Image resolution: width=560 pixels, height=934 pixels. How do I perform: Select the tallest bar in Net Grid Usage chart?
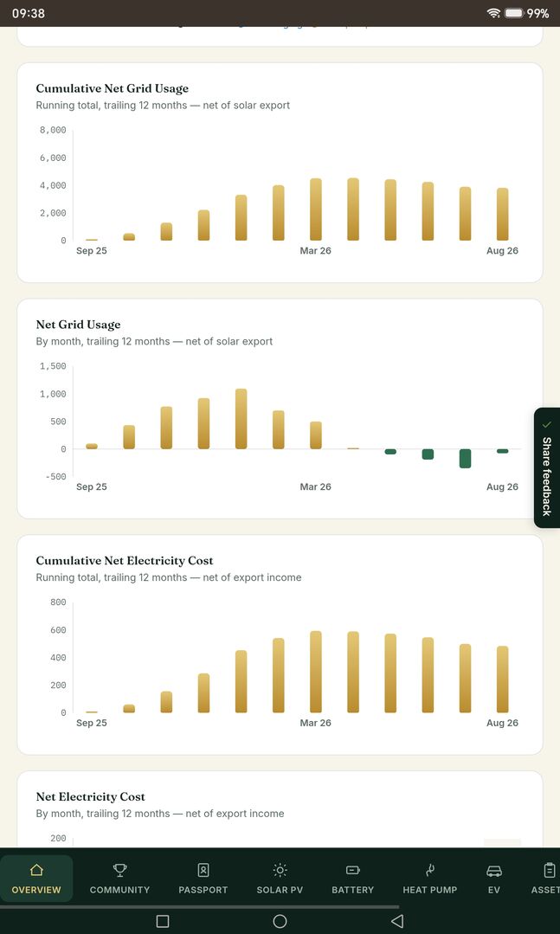pos(241,419)
